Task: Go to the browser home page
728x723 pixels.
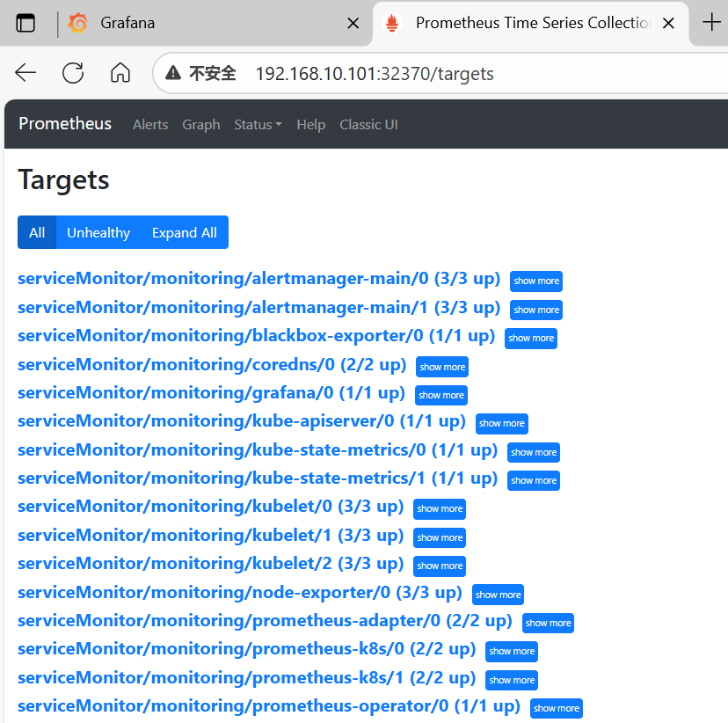Action: 120,73
